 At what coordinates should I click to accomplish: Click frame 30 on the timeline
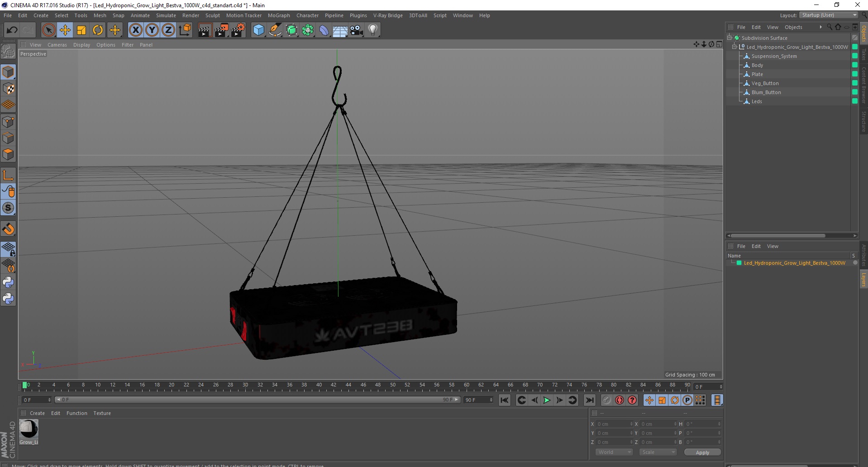(x=245, y=386)
